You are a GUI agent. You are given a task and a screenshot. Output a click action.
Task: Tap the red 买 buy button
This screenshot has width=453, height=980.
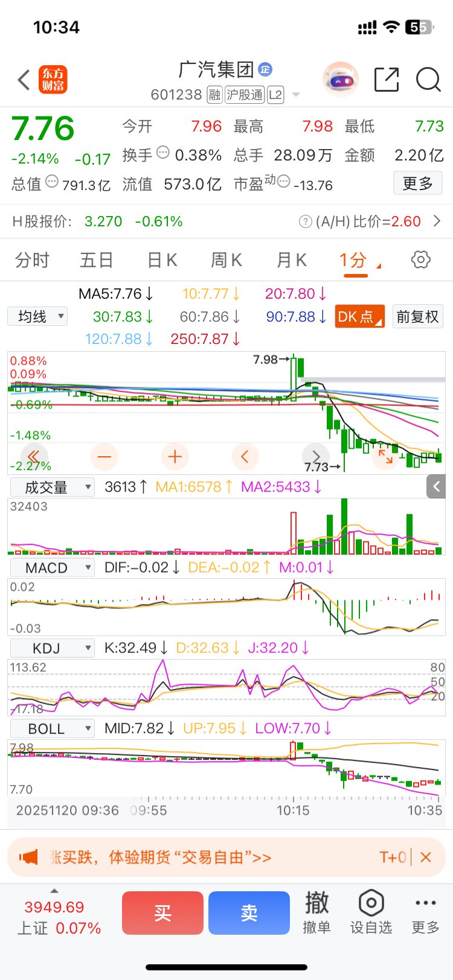pos(162,913)
